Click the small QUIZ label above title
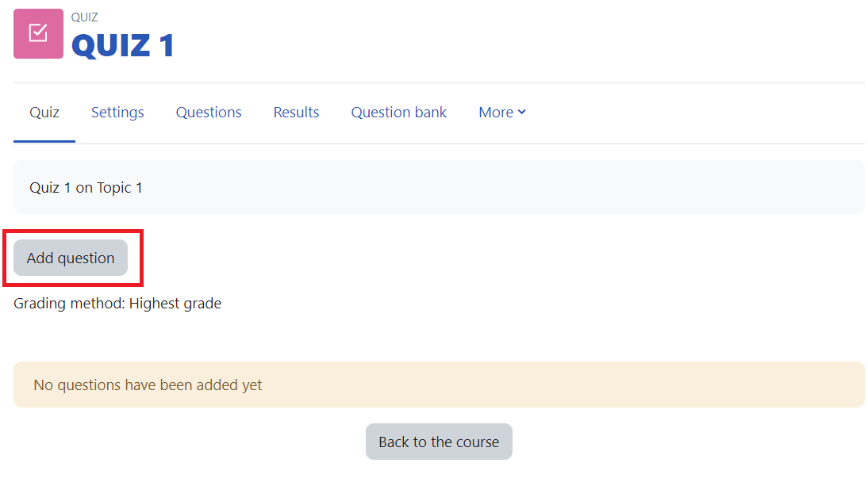 pos(85,17)
